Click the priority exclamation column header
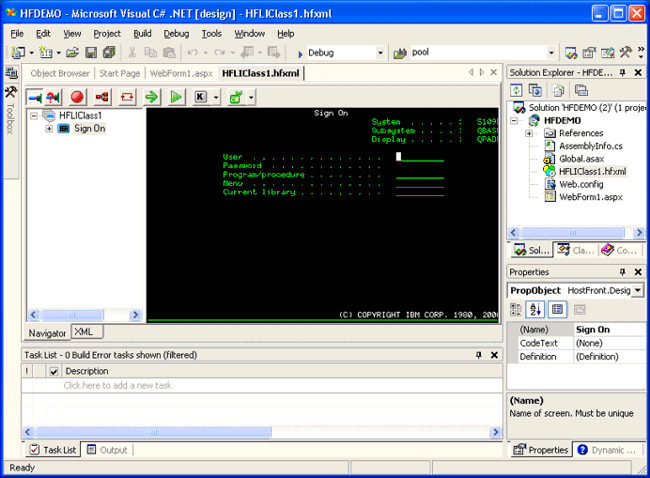The image size is (650, 478). coord(27,371)
